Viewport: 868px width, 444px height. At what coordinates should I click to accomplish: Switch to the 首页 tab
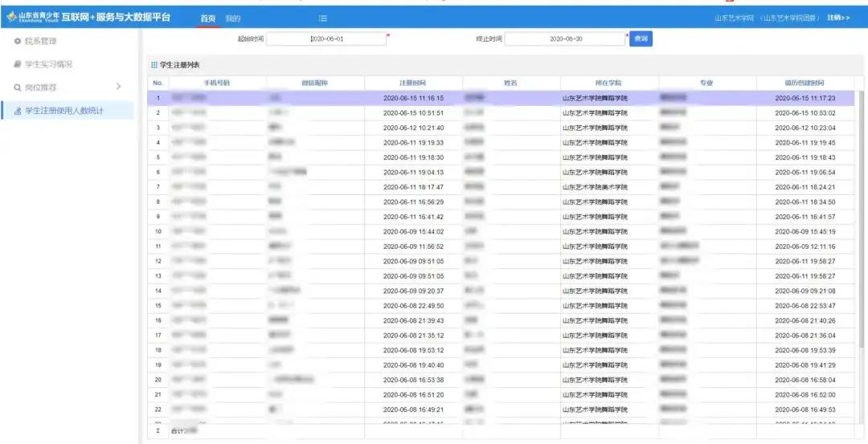coord(207,18)
